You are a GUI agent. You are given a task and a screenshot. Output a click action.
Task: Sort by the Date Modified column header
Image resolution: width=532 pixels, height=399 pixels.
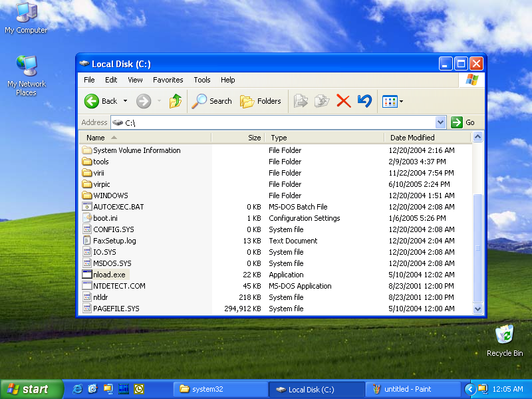coord(428,138)
